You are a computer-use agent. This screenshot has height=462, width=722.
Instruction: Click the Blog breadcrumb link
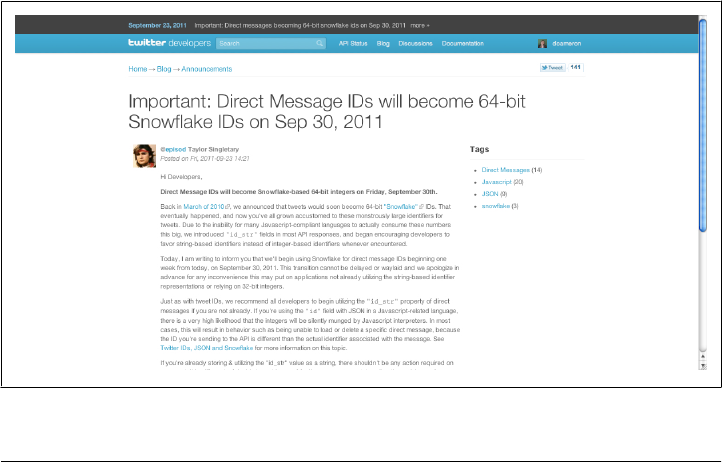click(x=164, y=69)
